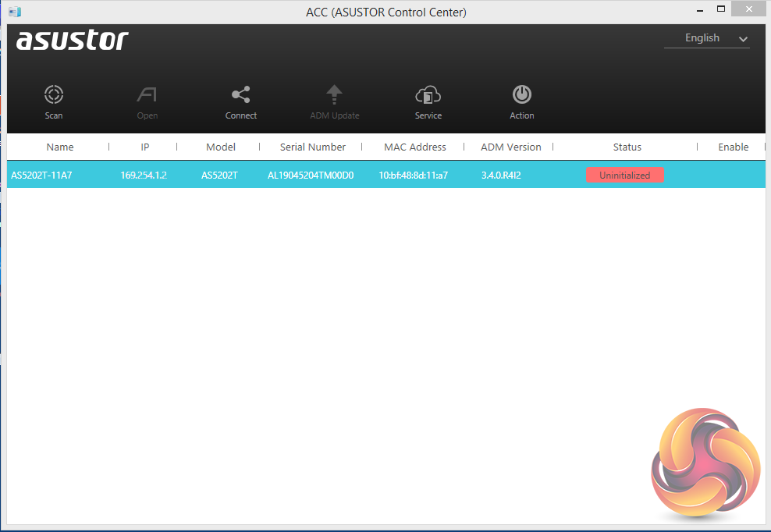This screenshot has height=532, width=771.
Task: Click the asustor logo
Action: (x=73, y=40)
